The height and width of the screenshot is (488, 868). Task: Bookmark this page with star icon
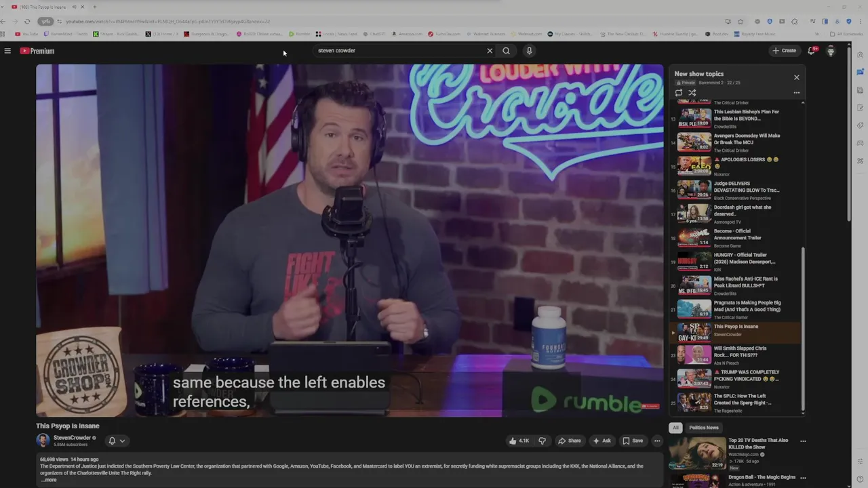coord(741,21)
